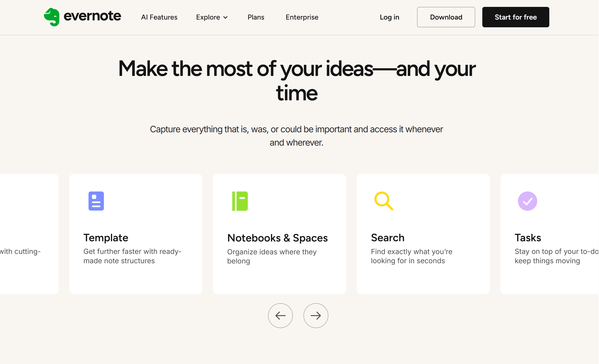The width and height of the screenshot is (599, 364).
Task: Click the Download button
Action: [x=446, y=17]
